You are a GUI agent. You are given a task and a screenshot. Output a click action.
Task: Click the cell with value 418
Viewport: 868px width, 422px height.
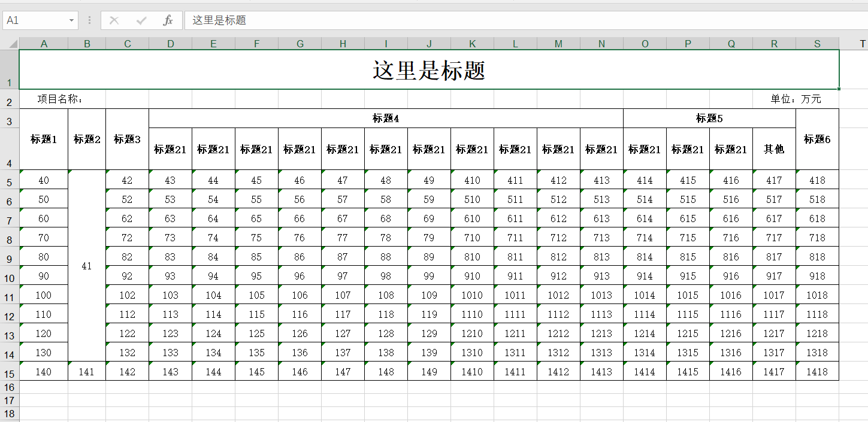[818, 180]
